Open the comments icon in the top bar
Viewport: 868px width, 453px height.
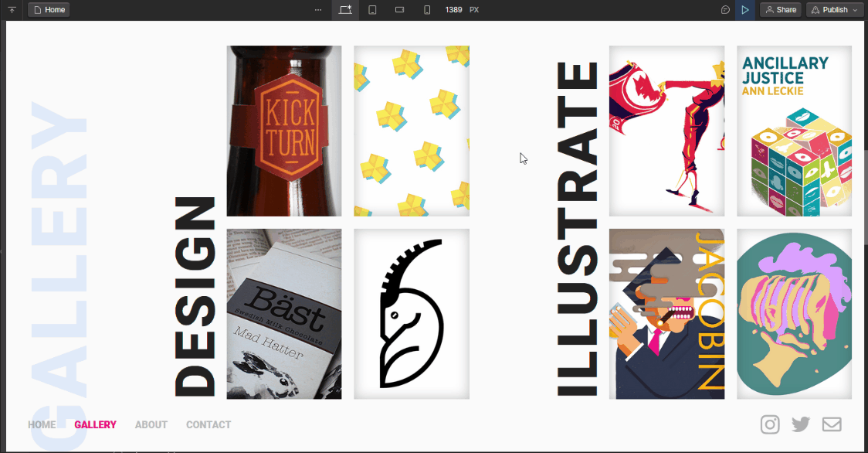coord(725,10)
